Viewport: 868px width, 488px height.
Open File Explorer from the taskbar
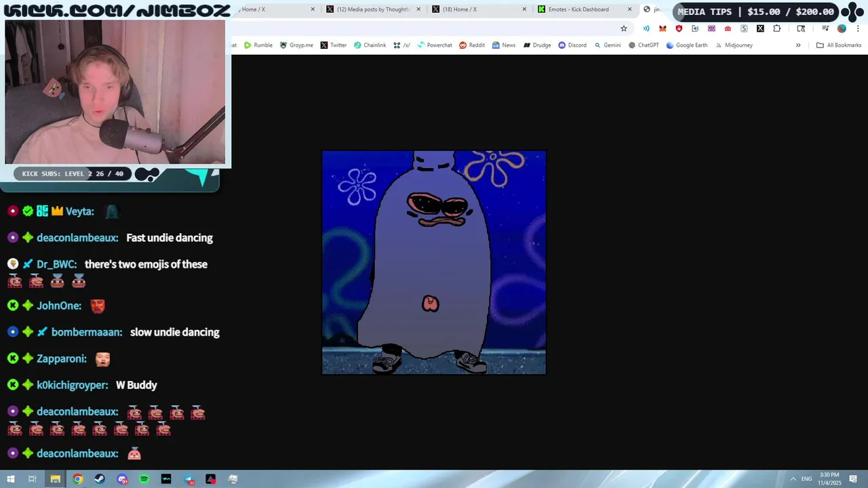[56, 479]
